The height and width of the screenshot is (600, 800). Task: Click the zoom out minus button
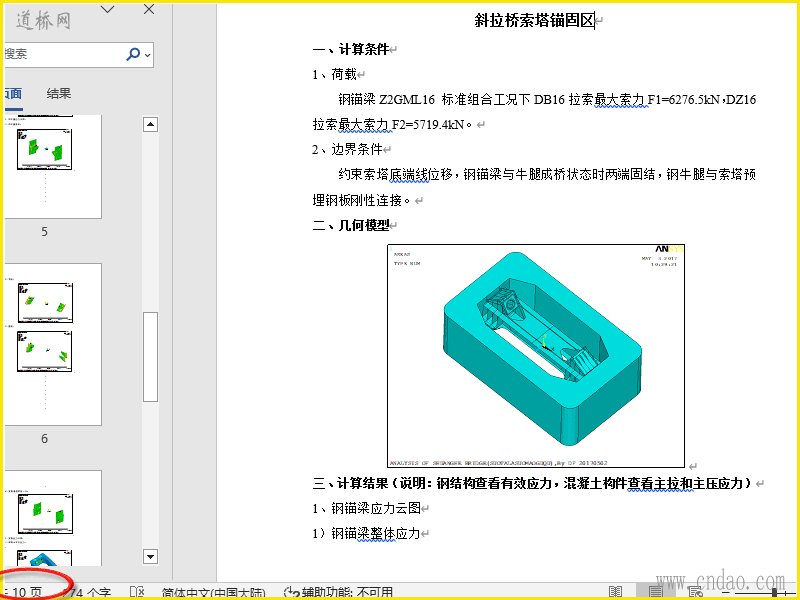pos(726,593)
